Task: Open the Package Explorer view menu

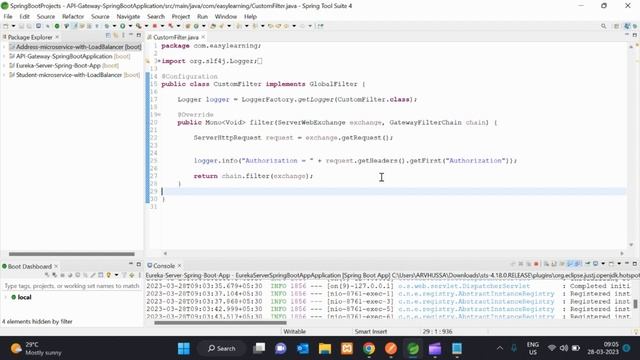Action: (x=123, y=36)
